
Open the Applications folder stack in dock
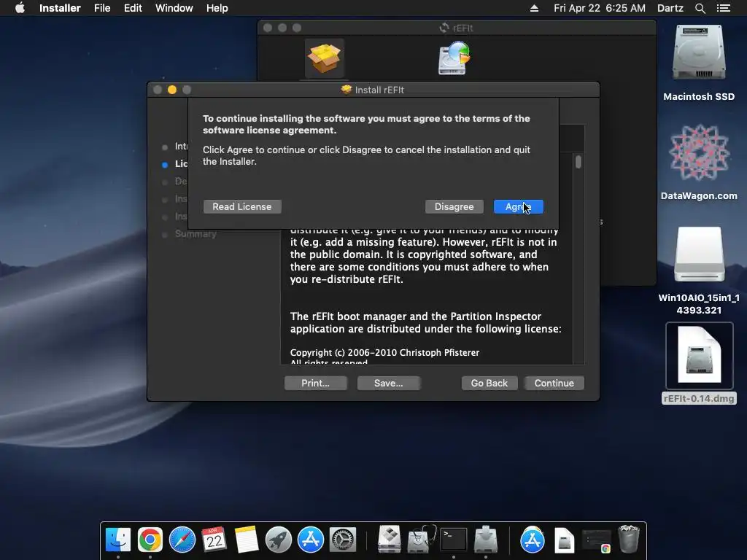pos(532,540)
